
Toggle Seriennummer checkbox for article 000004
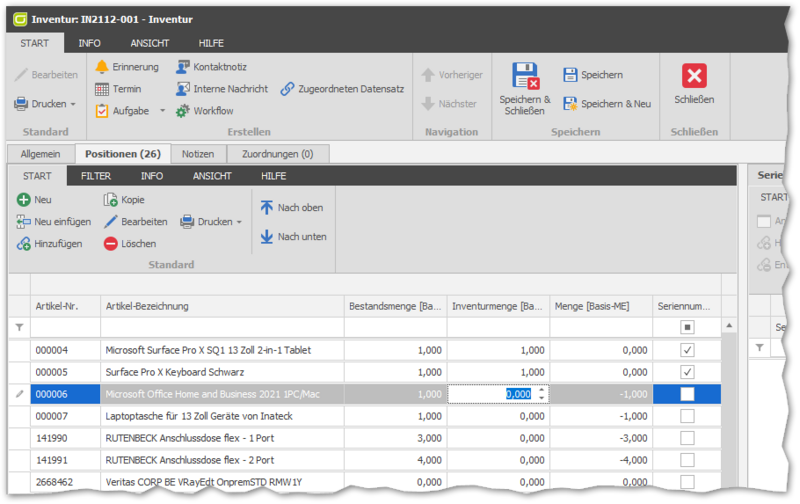[x=687, y=350]
